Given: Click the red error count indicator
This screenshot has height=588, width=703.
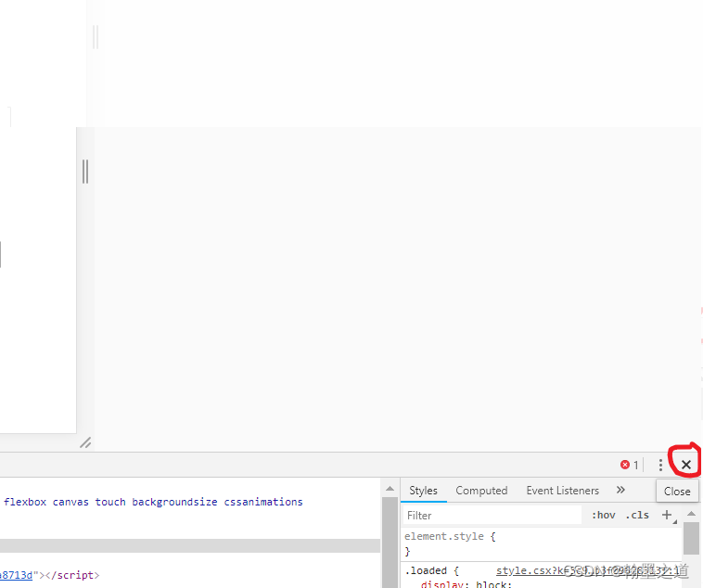Looking at the screenshot, I should (x=630, y=465).
